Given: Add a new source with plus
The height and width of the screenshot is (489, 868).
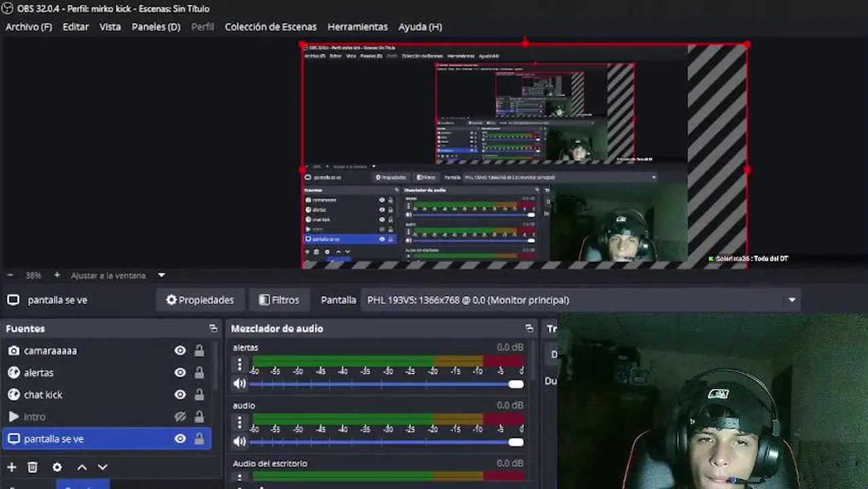Looking at the screenshot, I should pos(12,467).
